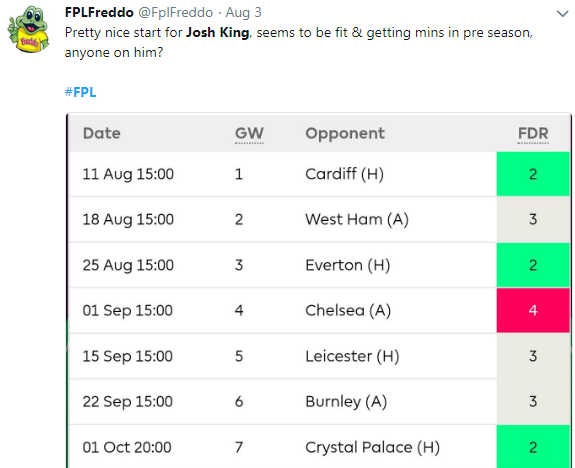Select the Crystal Palace (H) fixture row
575x468 pixels.
tap(319, 447)
